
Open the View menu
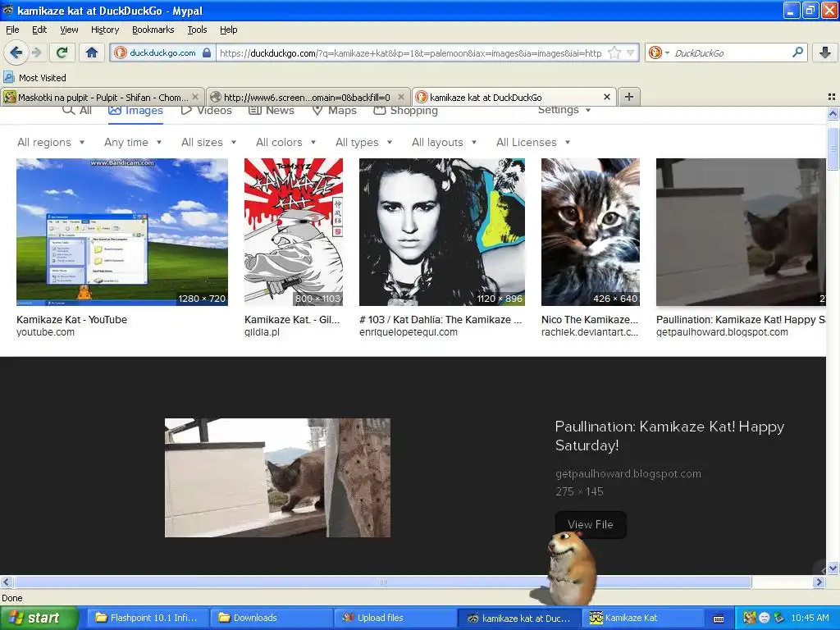click(69, 30)
